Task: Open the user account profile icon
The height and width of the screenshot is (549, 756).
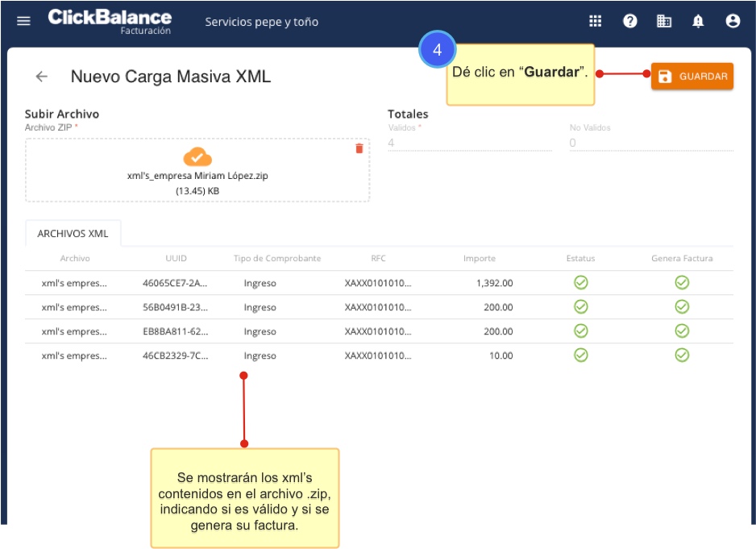Action: (x=733, y=22)
